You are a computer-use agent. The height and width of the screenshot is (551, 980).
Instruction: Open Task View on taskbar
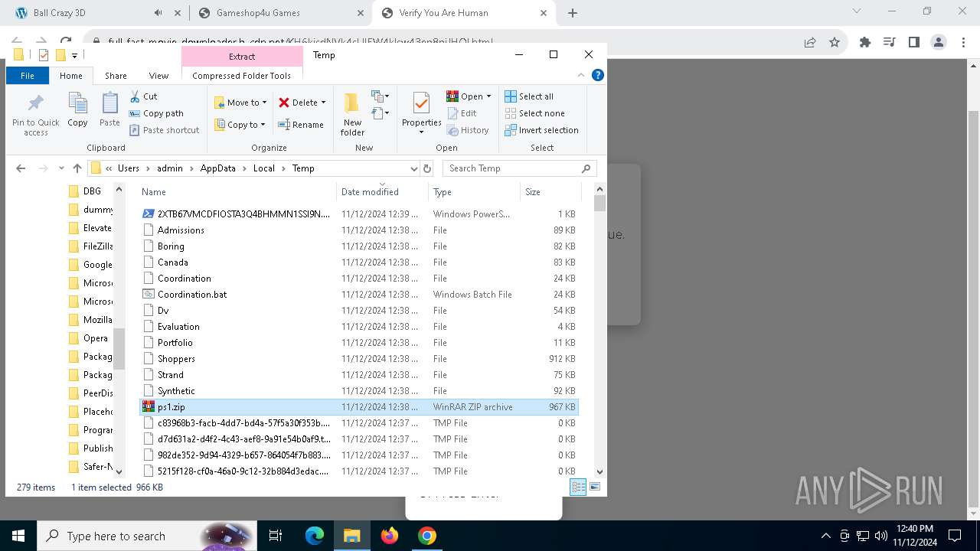pyautogui.click(x=276, y=536)
